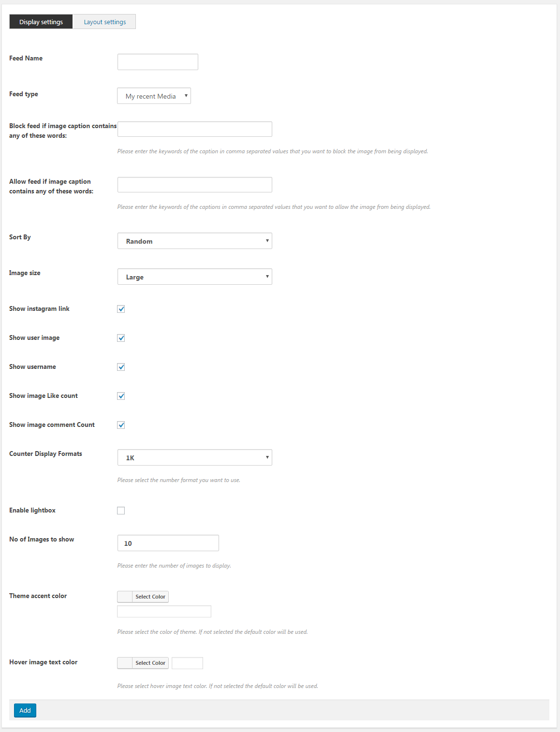Click the No of Images field

point(168,543)
